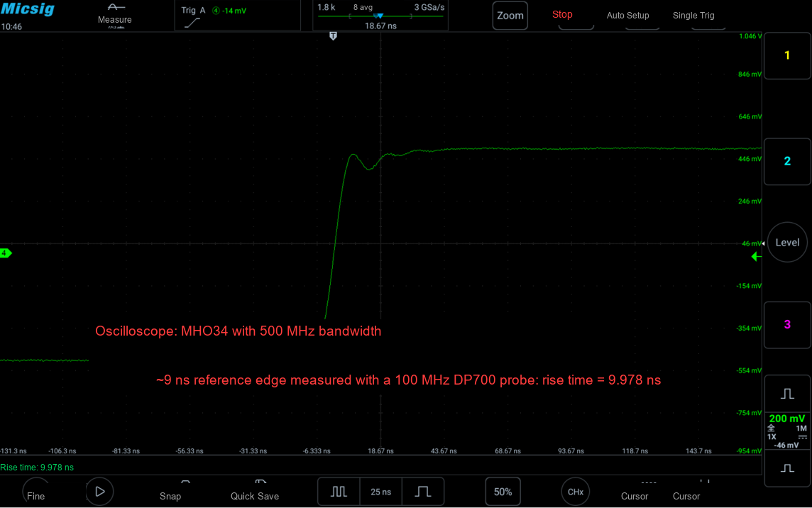Open the CHx channel selector
This screenshot has height=508, width=812.
point(576,492)
